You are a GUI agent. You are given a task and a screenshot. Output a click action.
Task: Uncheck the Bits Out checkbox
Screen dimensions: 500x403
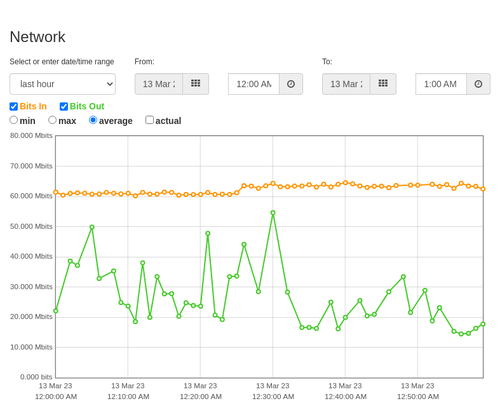coord(64,106)
